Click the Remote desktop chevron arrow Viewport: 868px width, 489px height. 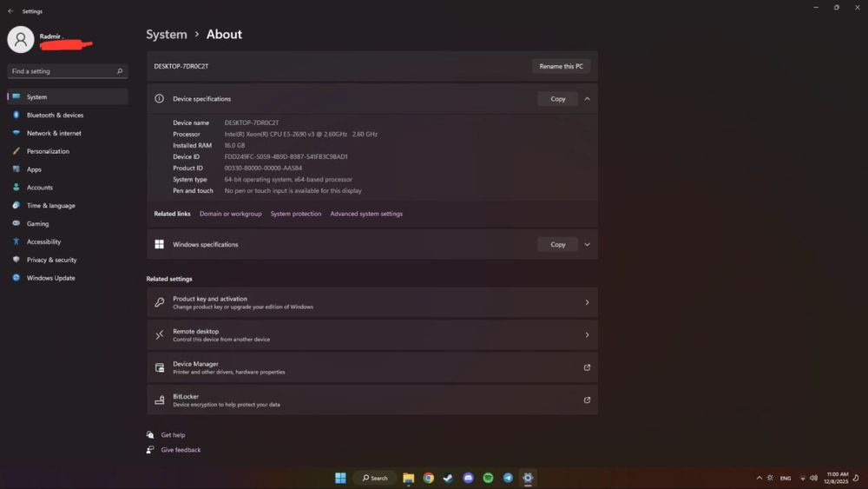[x=587, y=335]
